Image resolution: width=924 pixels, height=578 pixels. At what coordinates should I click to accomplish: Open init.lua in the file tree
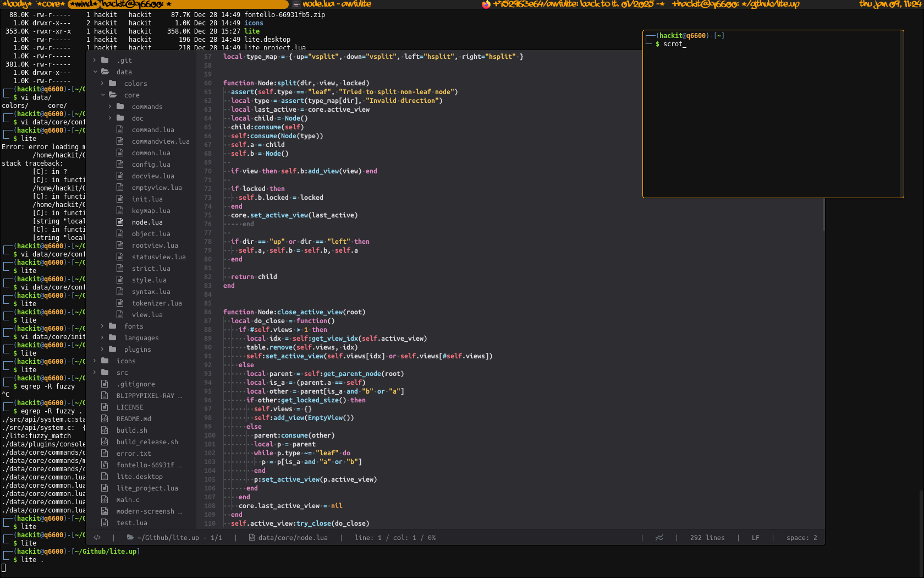coord(147,199)
